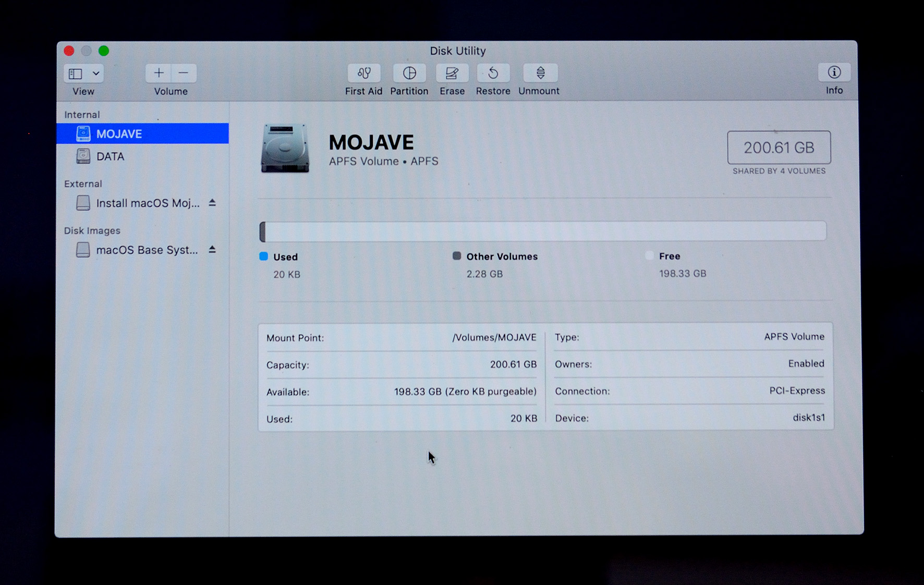
Task: Click the View toolbar label
Action: point(82,91)
